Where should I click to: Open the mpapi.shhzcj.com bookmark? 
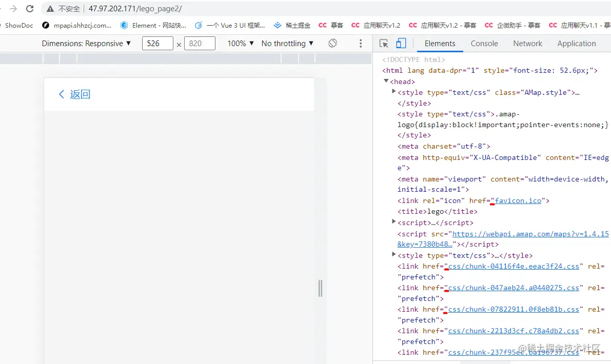76,25
